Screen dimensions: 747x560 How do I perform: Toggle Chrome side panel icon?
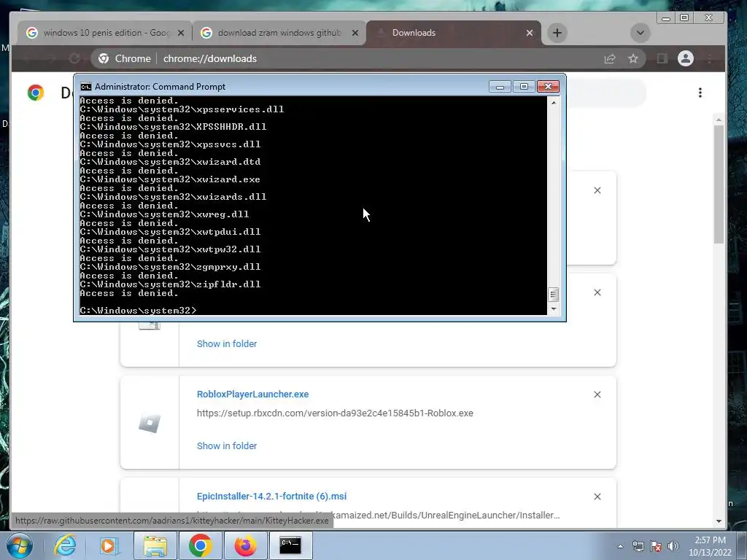(662, 58)
